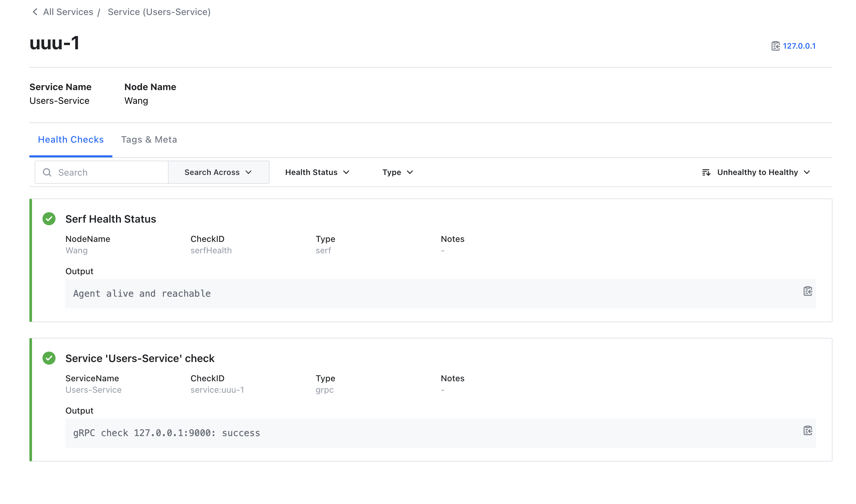Copy the 127.0.0.1 address icon

click(x=775, y=46)
